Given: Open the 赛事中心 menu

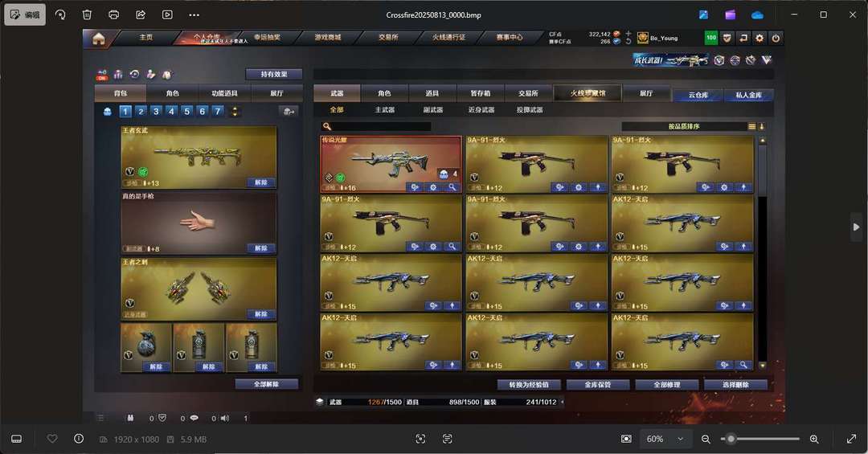Looking at the screenshot, I should click(510, 37).
